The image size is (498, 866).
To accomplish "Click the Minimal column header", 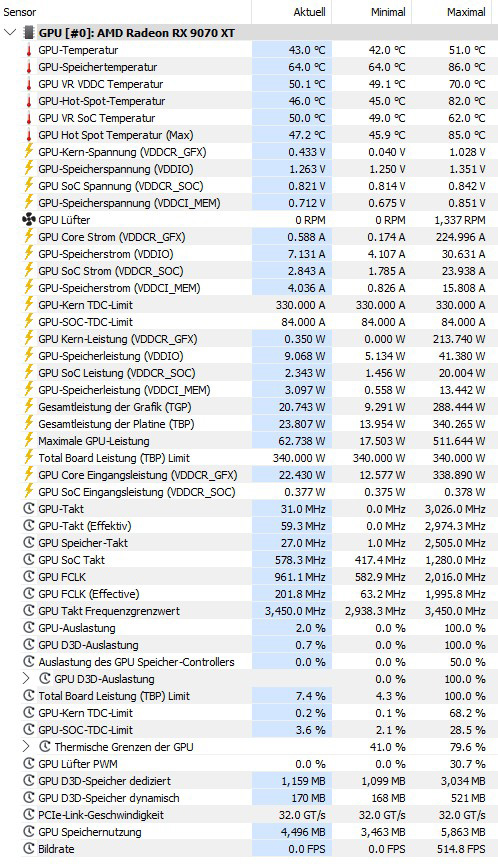I will (x=388, y=12).
